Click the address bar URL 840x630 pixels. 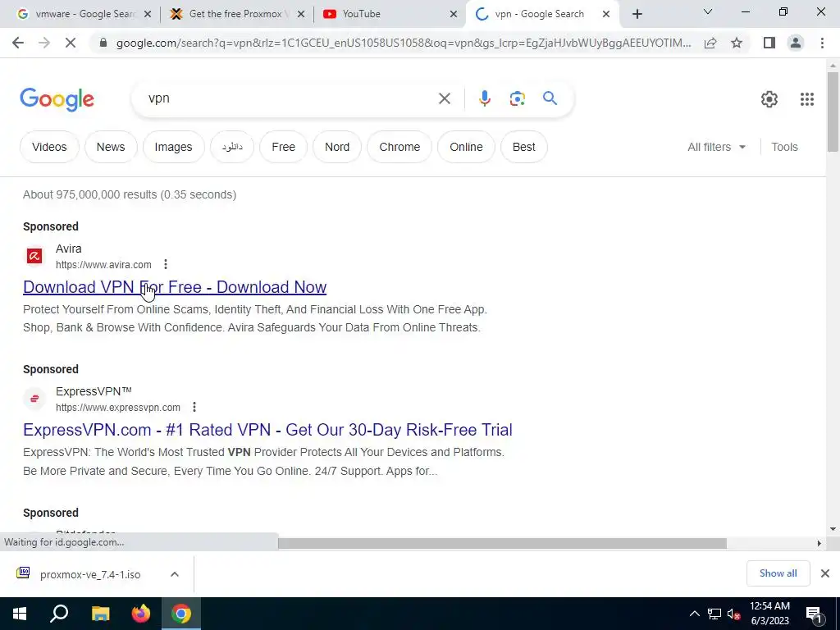pos(404,43)
